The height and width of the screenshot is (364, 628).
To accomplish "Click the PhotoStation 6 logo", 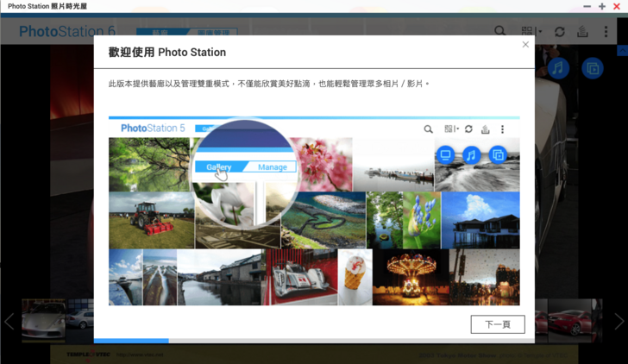I will 67,32.
